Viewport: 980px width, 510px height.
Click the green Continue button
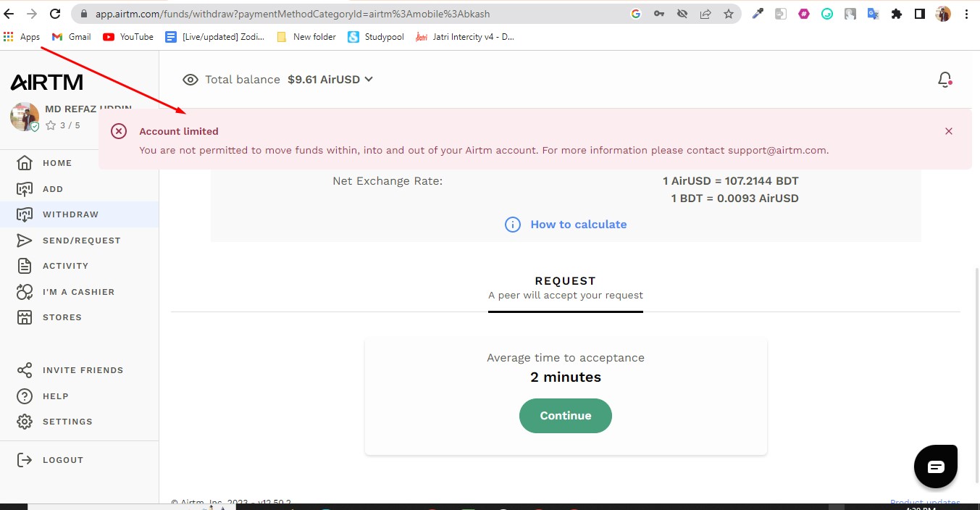tap(566, 416)
